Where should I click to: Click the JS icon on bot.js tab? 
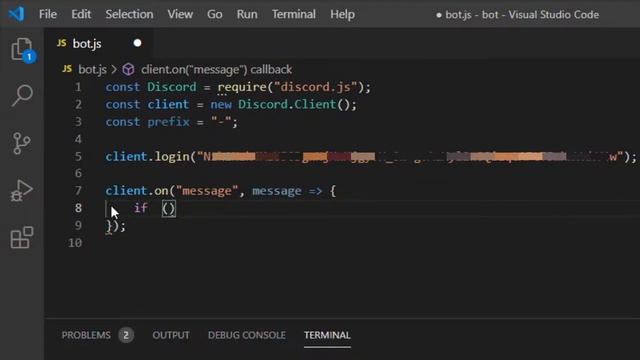pyautogui.click(x=62, y=43)
